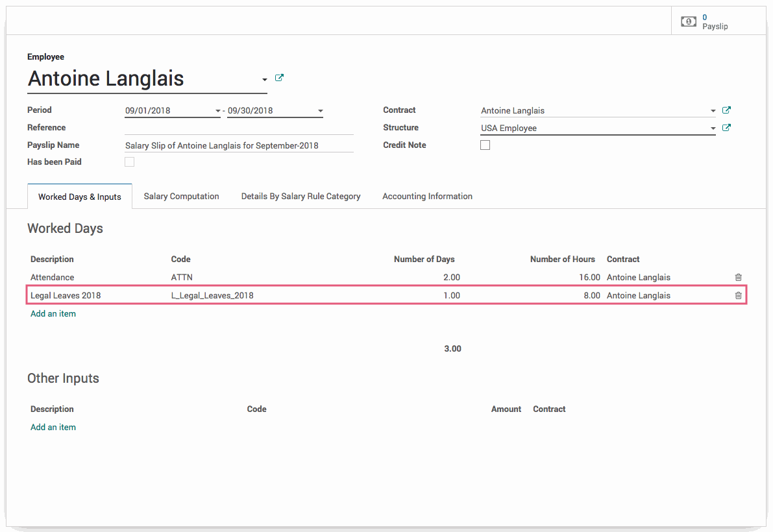Viewport: 773px width, 532px height.
Task: Click the Reference input field
Action: pos(239,128)
